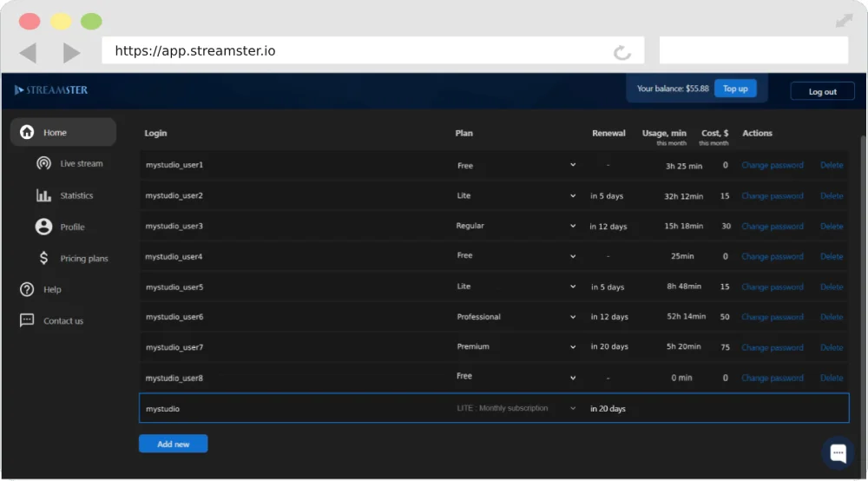
Task: Open Contact us page
Action: tap(63, 320)
